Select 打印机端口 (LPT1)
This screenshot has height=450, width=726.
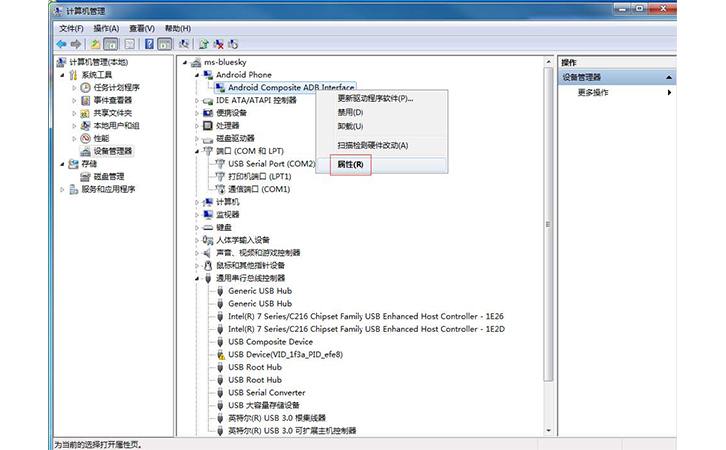point(259,176)
